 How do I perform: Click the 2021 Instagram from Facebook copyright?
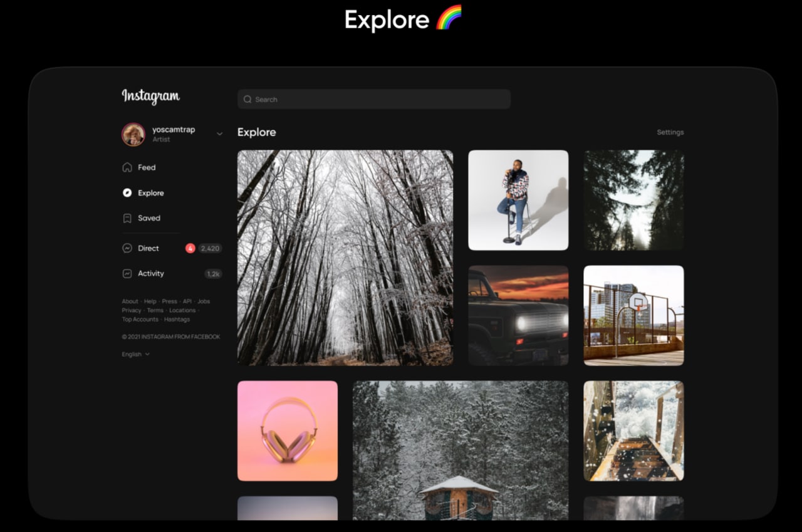click(x=171, y=336)
